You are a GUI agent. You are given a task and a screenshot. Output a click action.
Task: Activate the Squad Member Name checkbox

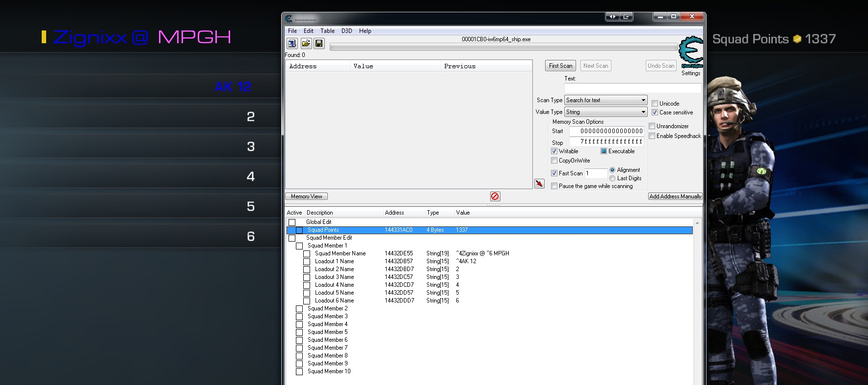(x=307, y=254)
